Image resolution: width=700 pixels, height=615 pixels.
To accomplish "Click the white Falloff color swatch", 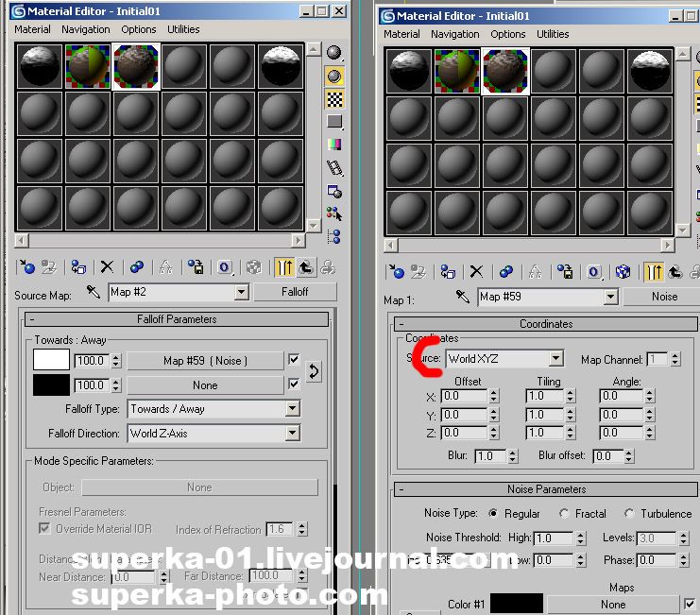I will [x=51, y=360].
